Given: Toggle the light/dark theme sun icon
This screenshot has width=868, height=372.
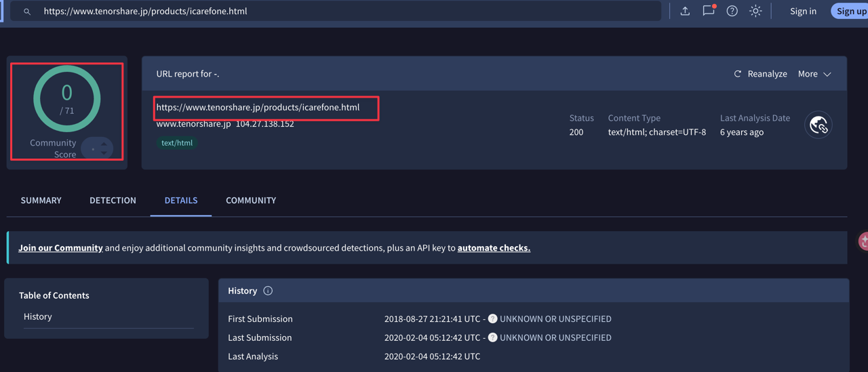Looking at the screenshot, I should point(755,11).
